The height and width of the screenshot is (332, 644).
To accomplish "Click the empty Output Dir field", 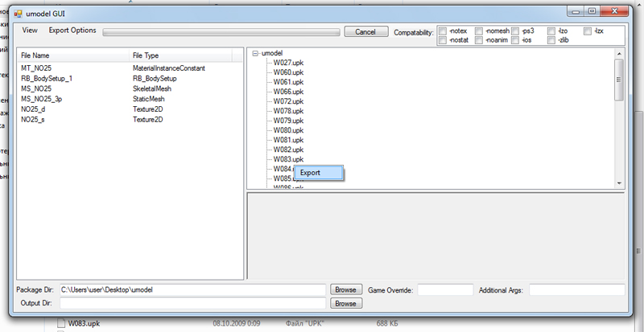I will click(192, 303).
